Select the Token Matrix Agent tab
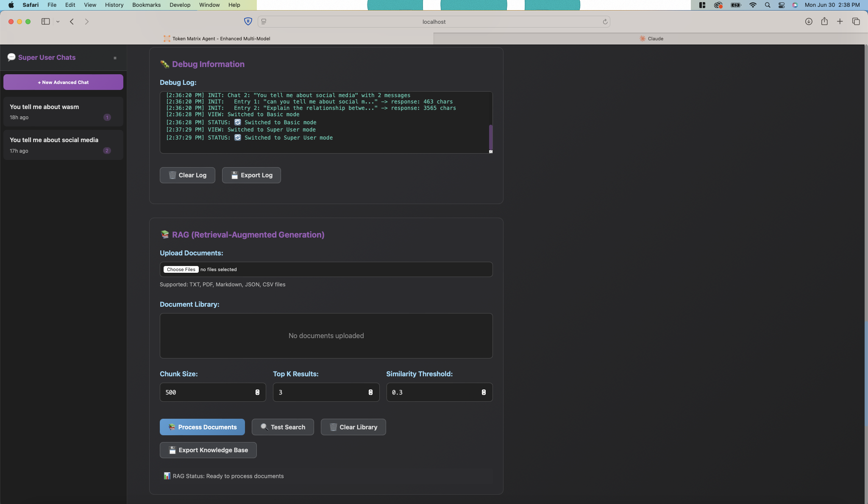The image size is (868, 504). tap(217, 39)
